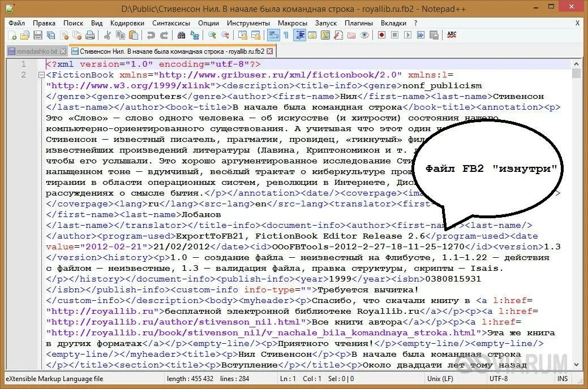588x389 pixels.
Task: Open the ? help menu
Action: [x=415, y=23]
